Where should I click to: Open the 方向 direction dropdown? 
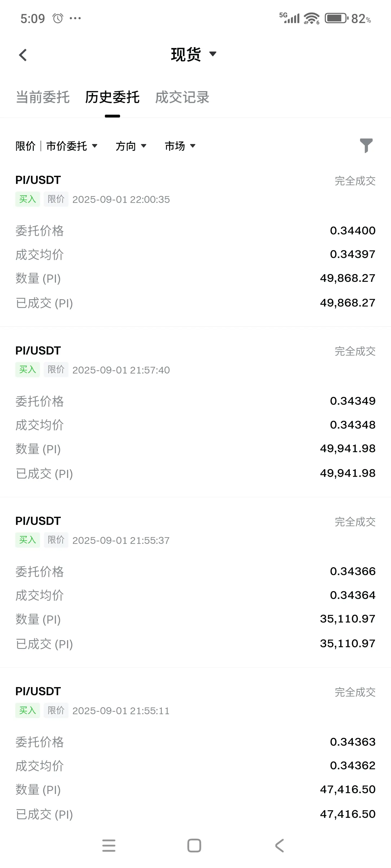tap(131, 146)
